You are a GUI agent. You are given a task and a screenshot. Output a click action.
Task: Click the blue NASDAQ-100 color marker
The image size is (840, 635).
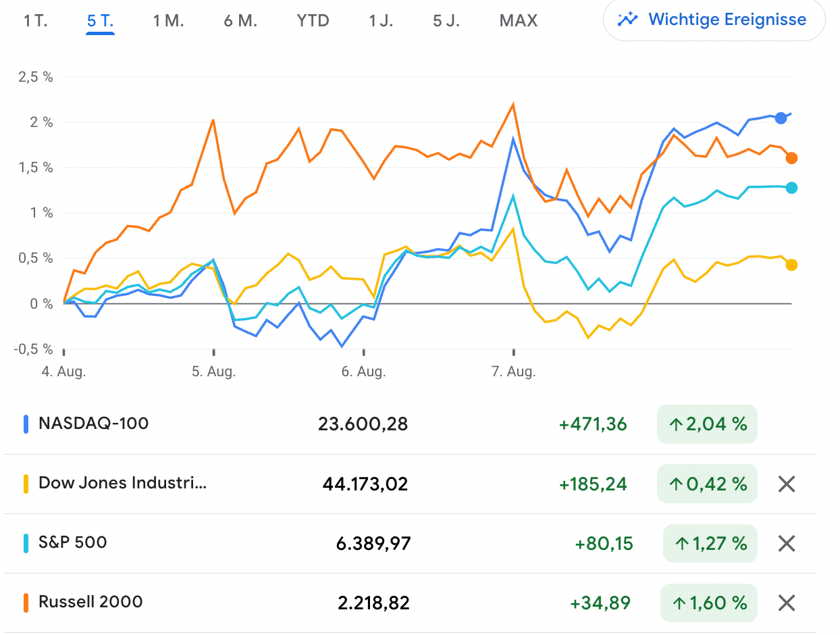tap(26, 424)
